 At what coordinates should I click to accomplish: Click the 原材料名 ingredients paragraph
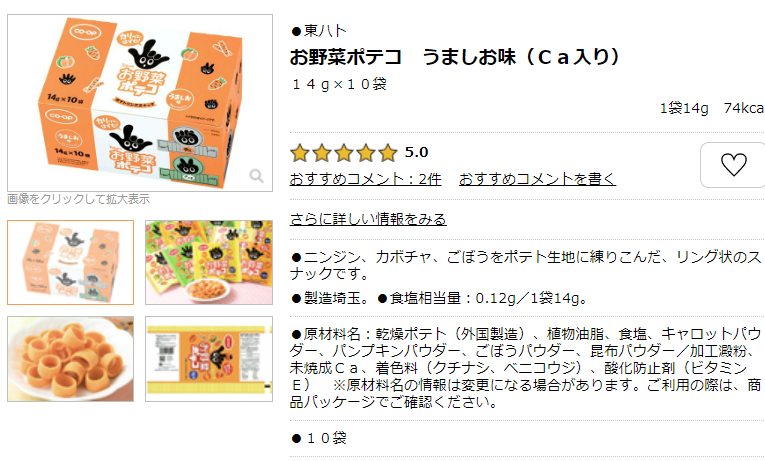click(525, 368)
